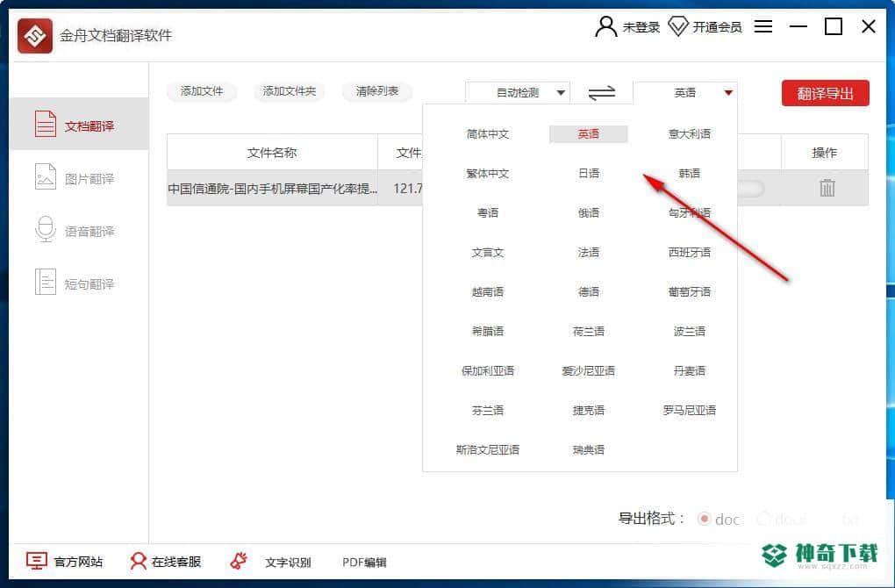Choose highlighted 英语 in language list

(x=589, y=134)
